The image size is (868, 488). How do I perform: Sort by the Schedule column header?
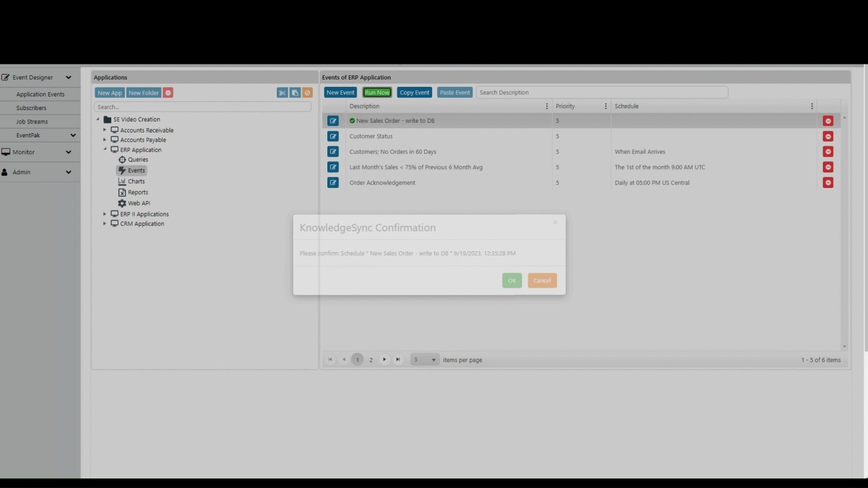tap(627, 106)
